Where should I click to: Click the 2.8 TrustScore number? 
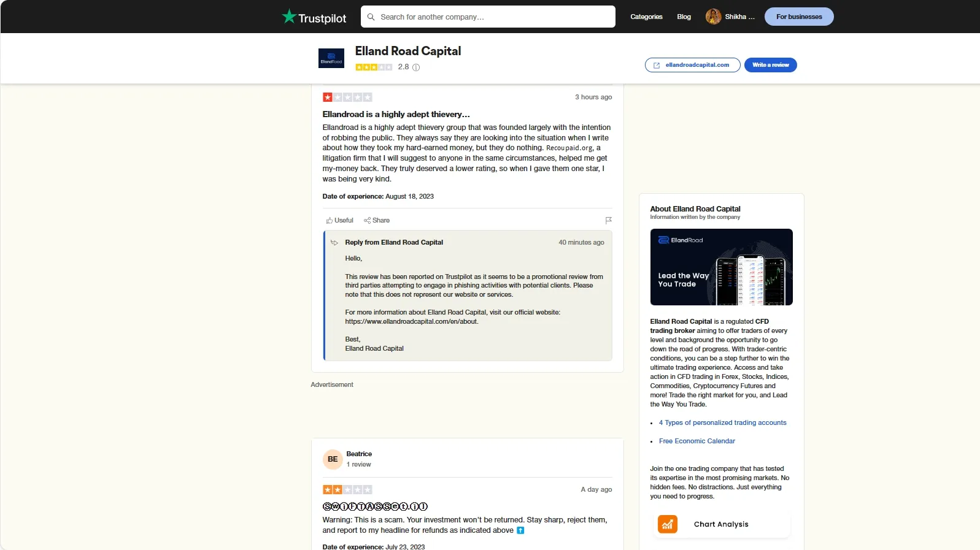point(403,67)
